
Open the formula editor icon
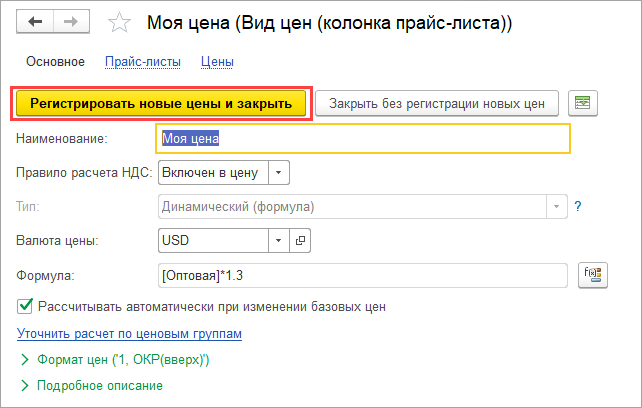coord(592,274)
